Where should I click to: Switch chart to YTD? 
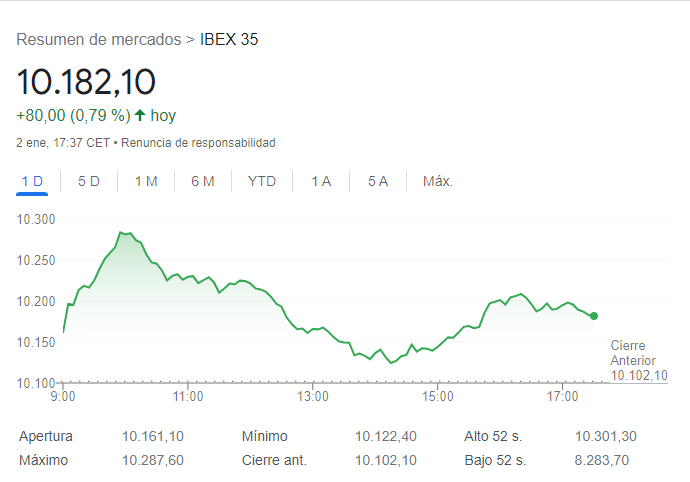262,181
